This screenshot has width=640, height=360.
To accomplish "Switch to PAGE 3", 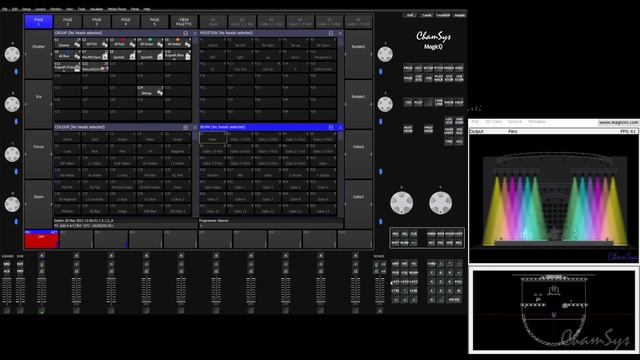I will [96, 22].
